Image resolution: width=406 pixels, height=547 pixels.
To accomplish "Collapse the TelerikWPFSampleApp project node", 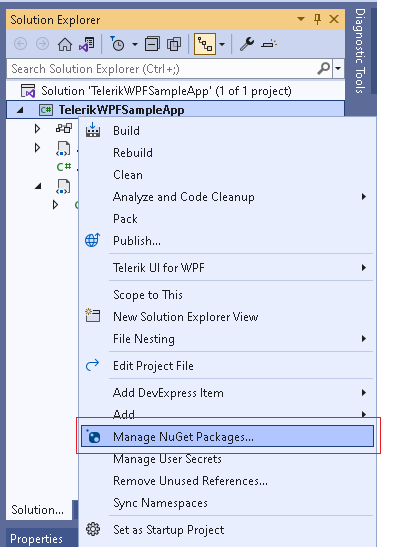I will coord(20,110).
